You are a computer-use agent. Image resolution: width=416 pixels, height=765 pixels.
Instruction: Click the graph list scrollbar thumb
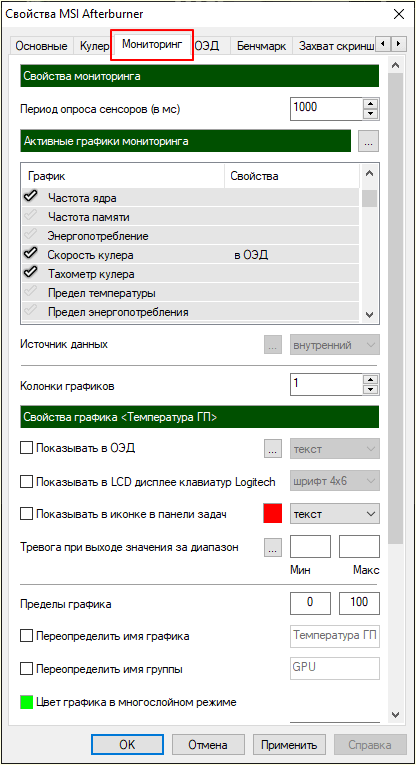point(369,199)
